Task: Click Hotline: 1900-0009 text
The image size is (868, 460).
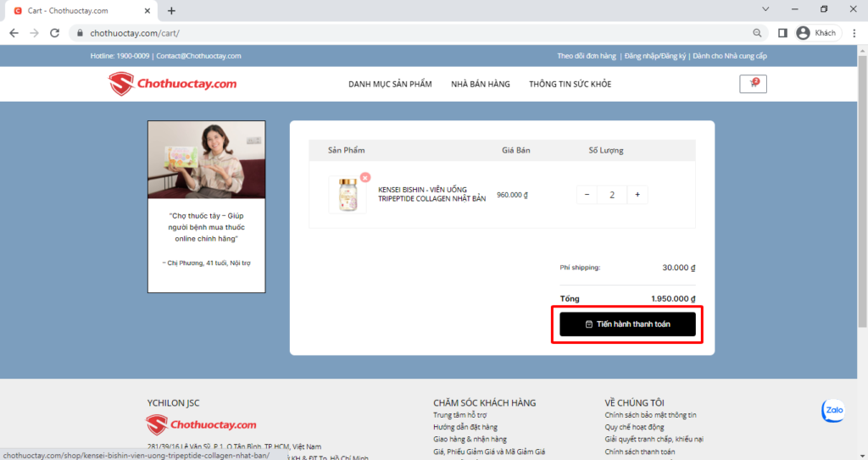Action: (x=120, y=56)
